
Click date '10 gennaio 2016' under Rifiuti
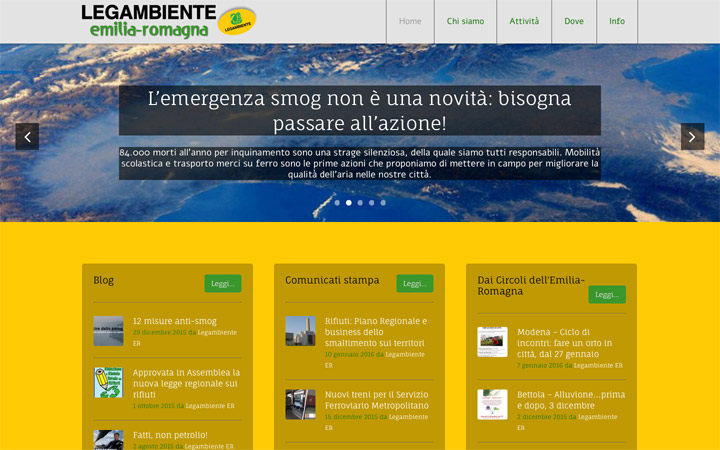[349, 354]
